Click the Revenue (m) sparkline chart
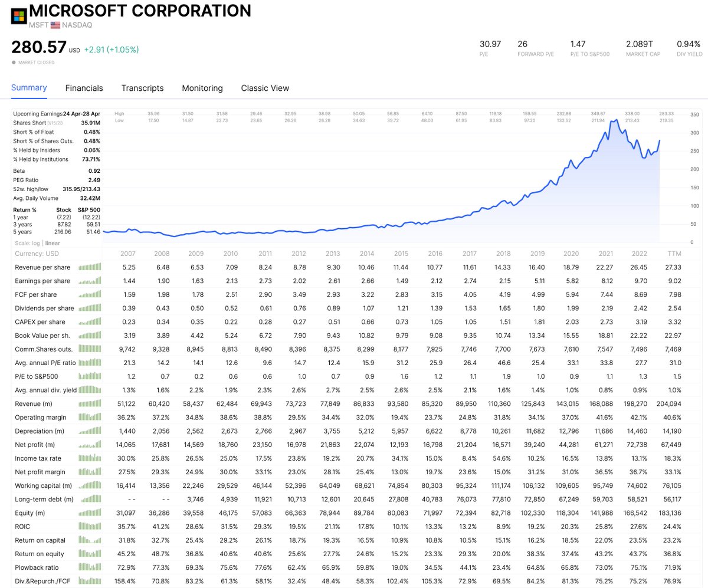 [89, 403]
